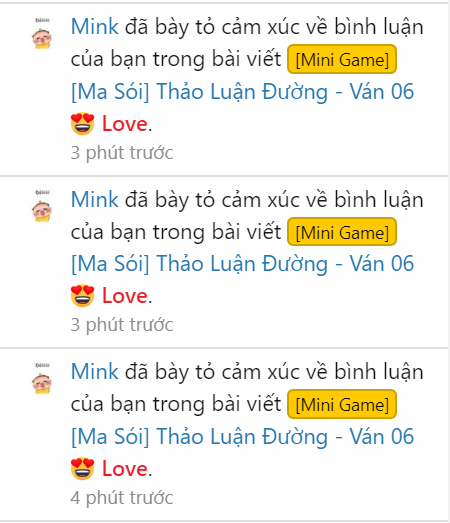
Task: Click the Mink username in first notification
Action: click(95, 27)
